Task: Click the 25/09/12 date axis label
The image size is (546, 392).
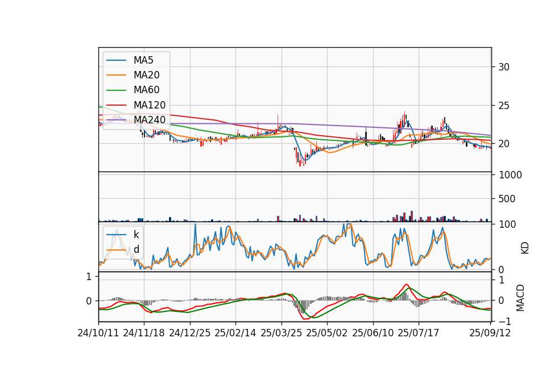Action: pyautogui.click(x=490, y=333)
